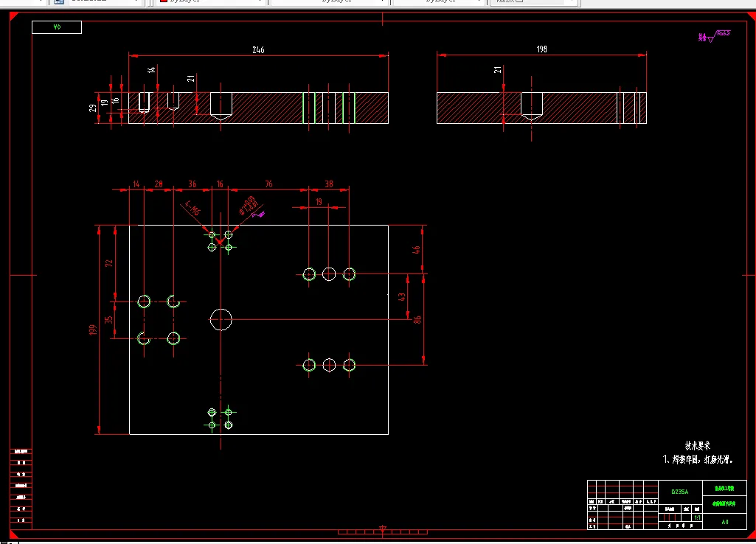Click the 技术要求 heading text
This screenshot has height=544, width=756.
tap(697, 446)
